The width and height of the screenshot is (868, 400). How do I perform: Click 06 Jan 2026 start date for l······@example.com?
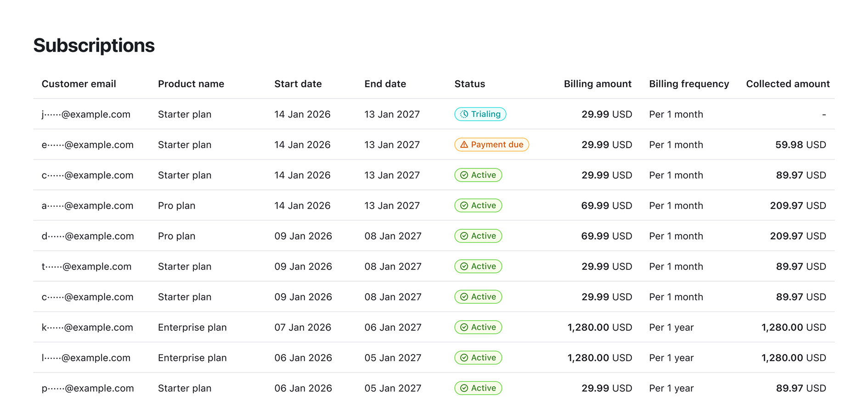point(303,358)
